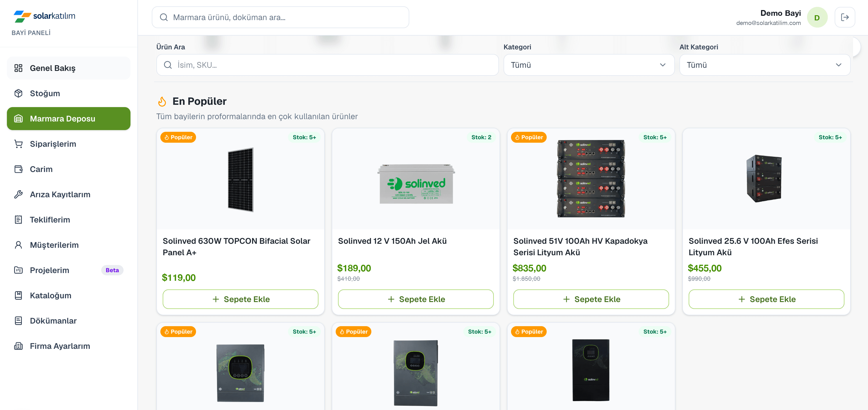The image size is (868, 410).
Task: Click 'Solinved 25.6 V 100Ah Efes Serisi' title
Action: pyautogui.click(x=753, y=247)
